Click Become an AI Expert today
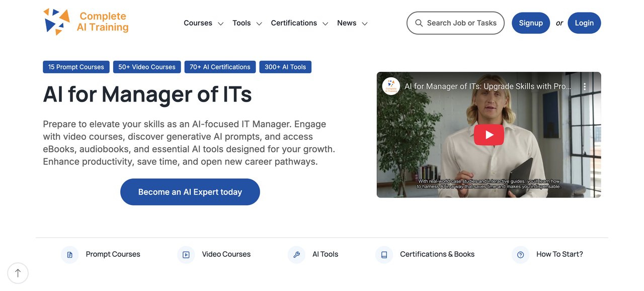Viewport: 644px width, 291px height. coord(190,192)
